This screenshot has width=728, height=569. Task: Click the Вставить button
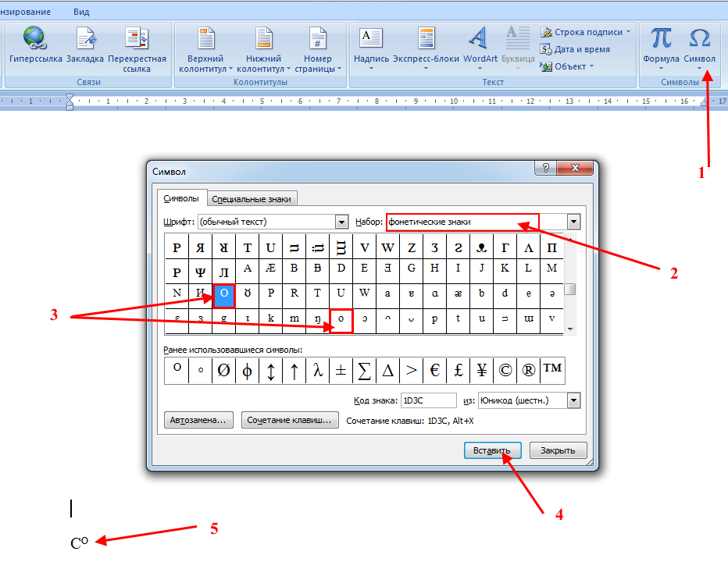click(x=492, y=450)
